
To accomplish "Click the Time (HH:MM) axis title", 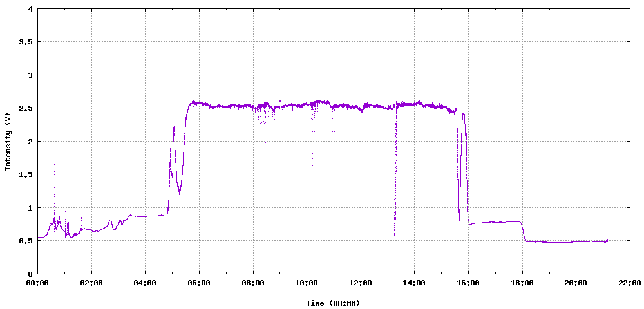I will click(333, 303).
